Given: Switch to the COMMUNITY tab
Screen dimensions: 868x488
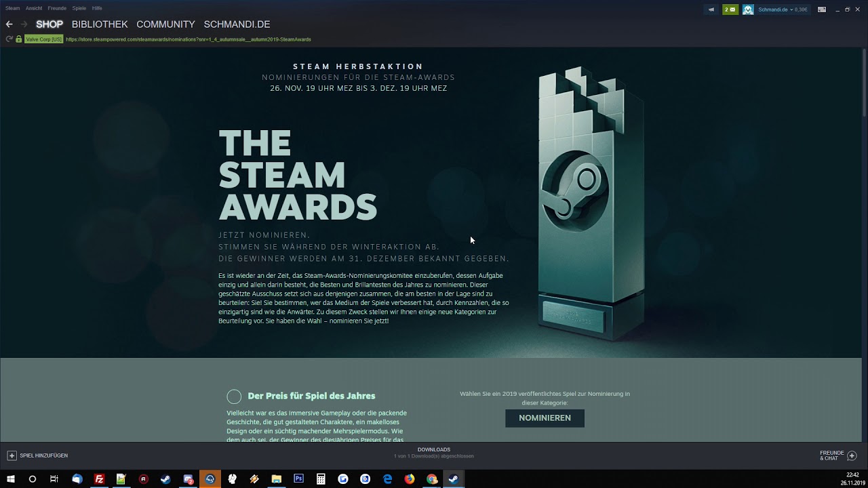Looking at the screenshot, I should (x=165, y=24).
